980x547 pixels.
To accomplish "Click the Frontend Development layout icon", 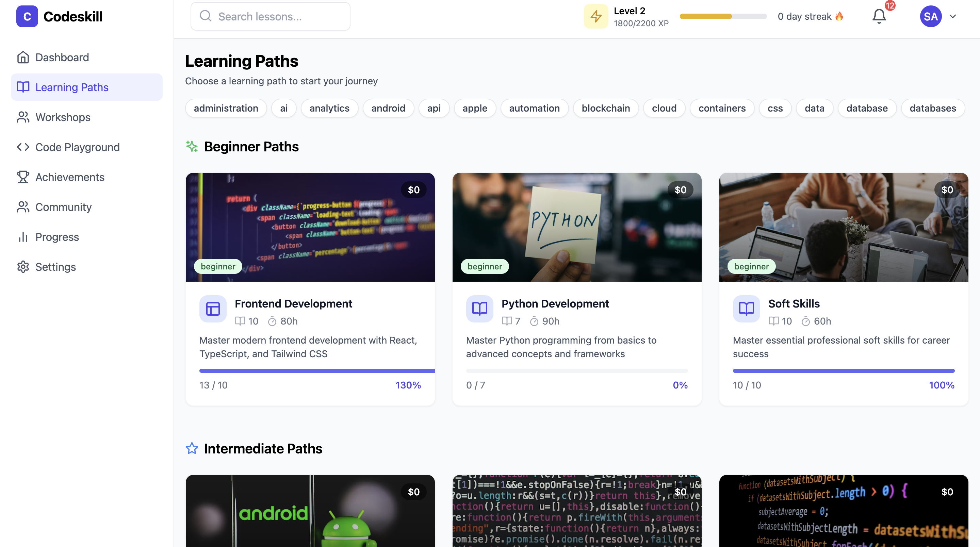I will pyautogui.click(x=213, y=309).
